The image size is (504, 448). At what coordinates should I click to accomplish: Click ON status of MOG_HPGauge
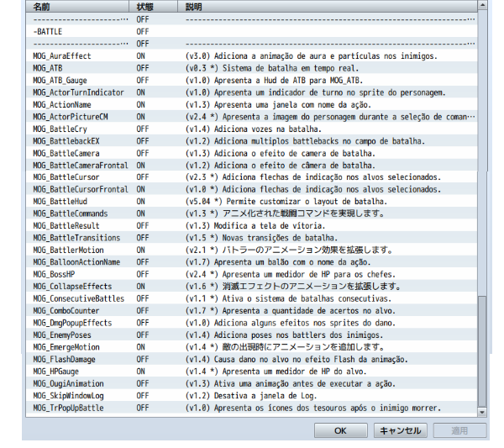pos(140,372)
